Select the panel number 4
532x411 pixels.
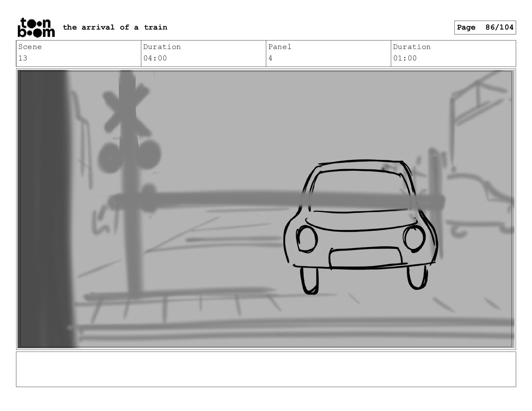(270, 58)
